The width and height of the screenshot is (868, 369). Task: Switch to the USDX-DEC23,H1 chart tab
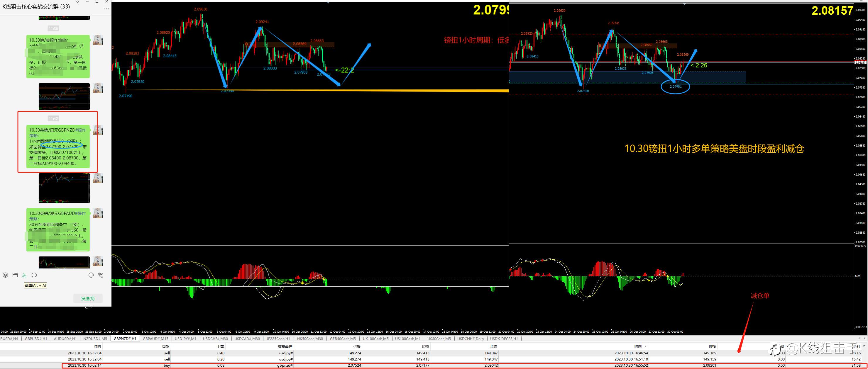pyautogui.click(x=504, y=339)
